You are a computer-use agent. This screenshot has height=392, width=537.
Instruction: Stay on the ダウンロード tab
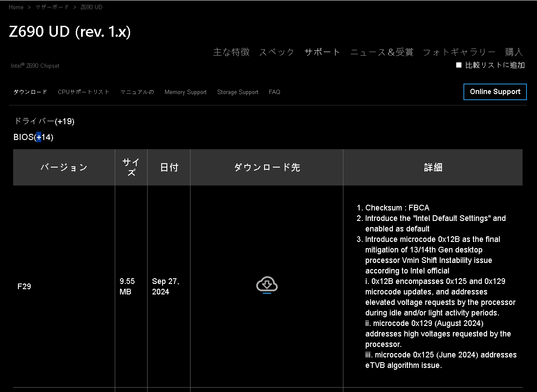coord(30,92)
